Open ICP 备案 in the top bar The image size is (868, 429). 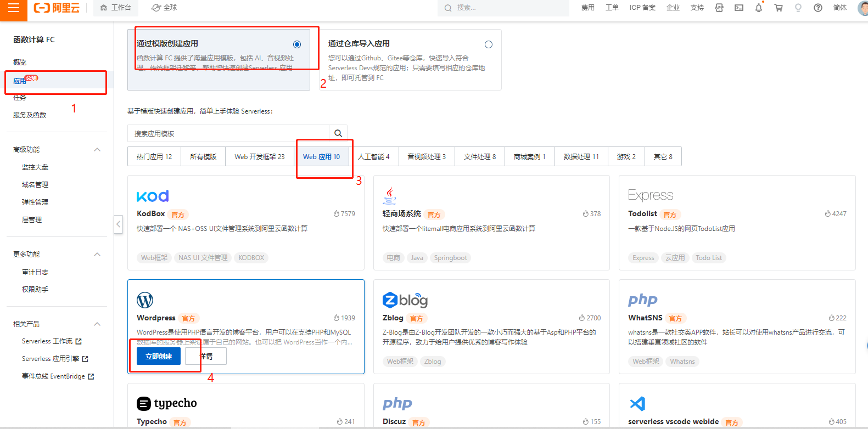pos(642,8)
